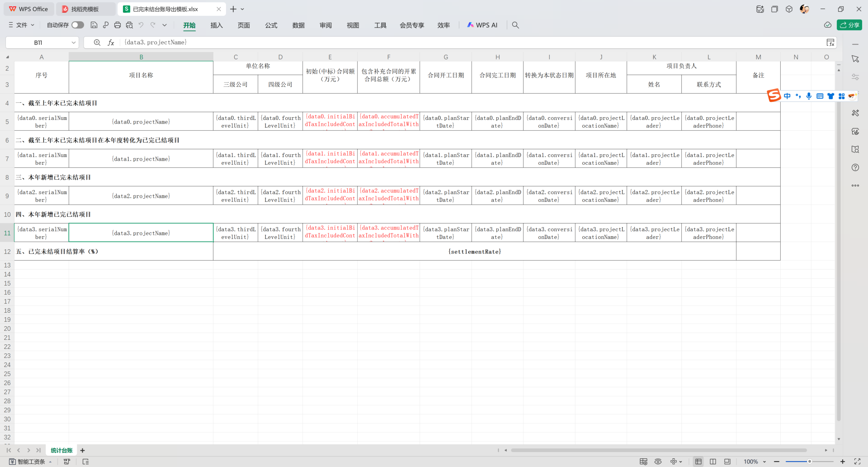Click the AI assistant robot icon in title bar

point(760,9)
